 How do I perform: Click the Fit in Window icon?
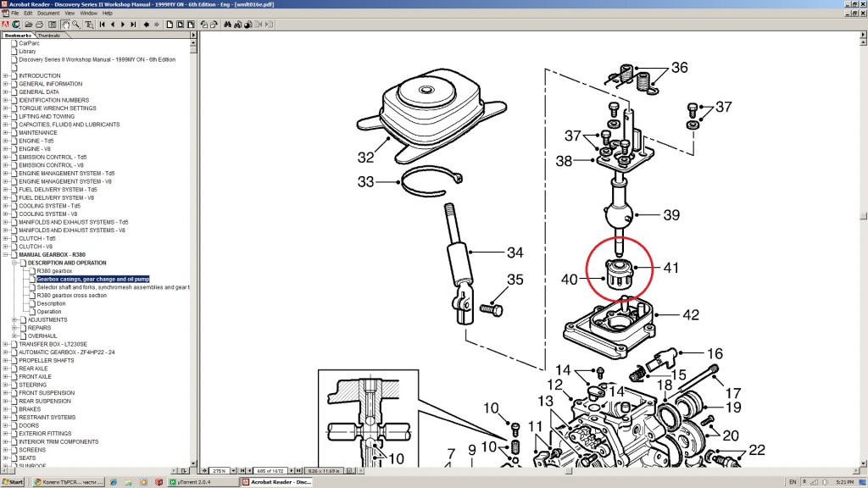tap(180, 25)
